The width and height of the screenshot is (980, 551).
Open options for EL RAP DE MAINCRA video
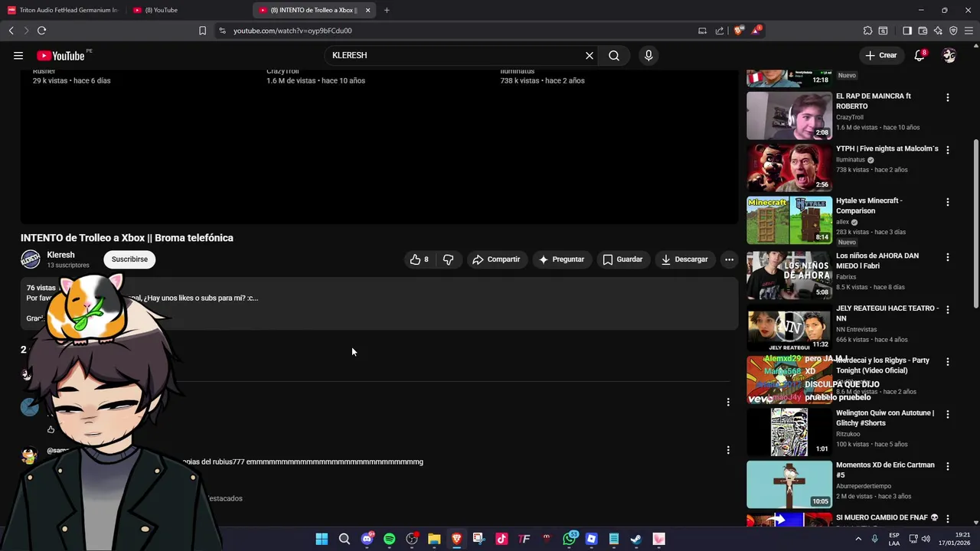948,98
